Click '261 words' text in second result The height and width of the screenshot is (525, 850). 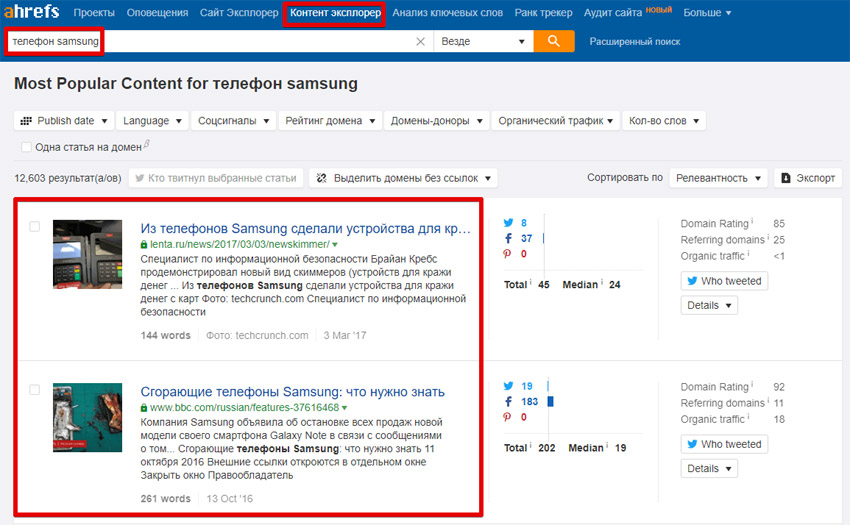pos(165,499)
